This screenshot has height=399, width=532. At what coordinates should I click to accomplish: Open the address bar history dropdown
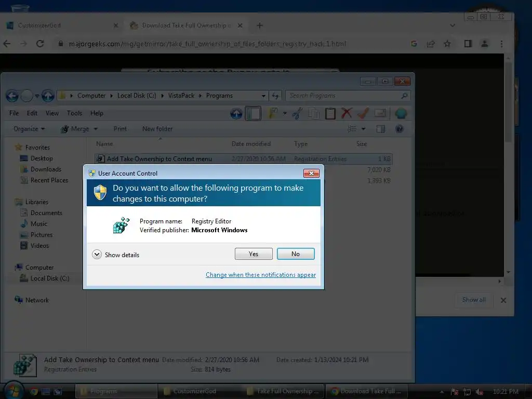point(263,96)
